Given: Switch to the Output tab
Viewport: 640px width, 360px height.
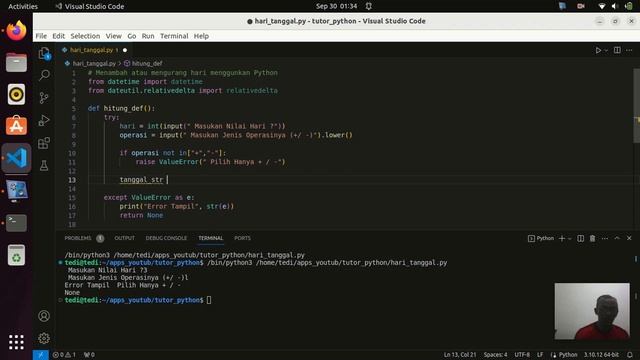Looking at the screenshot, I should click(x=124, y=238).
